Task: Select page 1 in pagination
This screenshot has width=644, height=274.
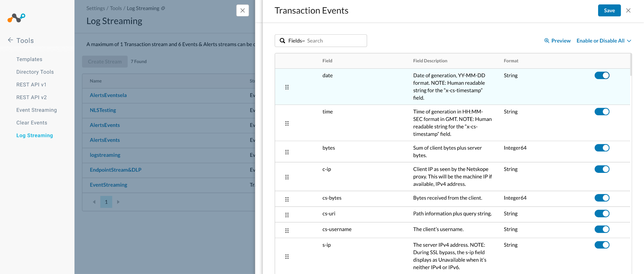Action: 106,202
